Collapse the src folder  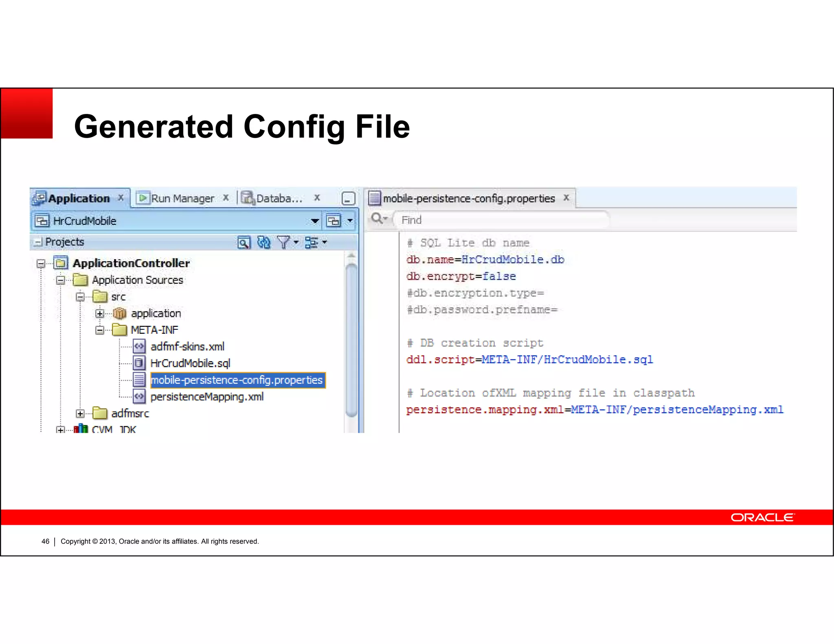80,297
